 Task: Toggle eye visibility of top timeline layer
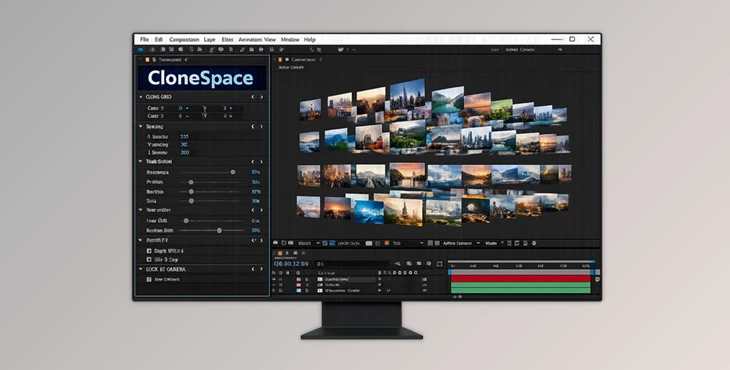point(274,279)
